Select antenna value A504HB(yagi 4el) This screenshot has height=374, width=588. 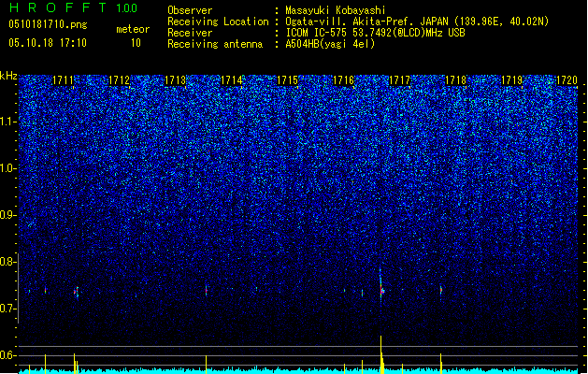click(x=330, y=44)
